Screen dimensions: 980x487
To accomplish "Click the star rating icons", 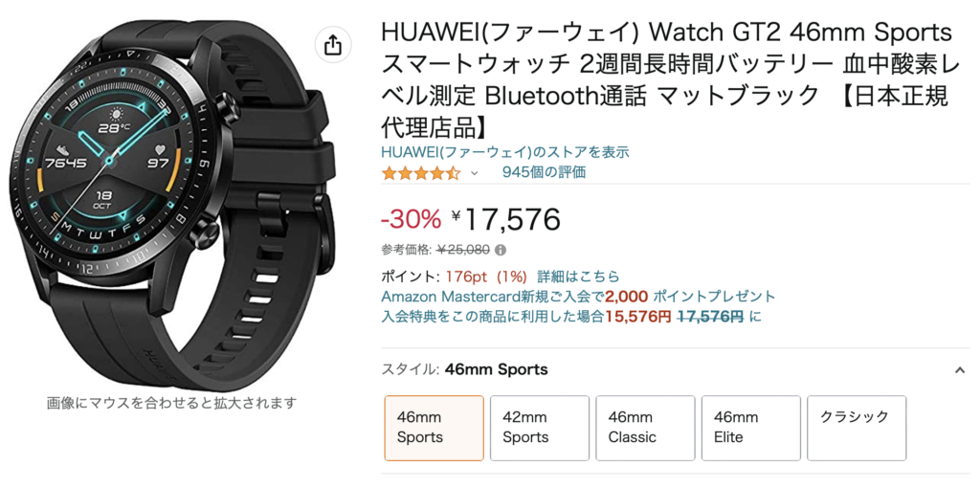I will point(421,173).
